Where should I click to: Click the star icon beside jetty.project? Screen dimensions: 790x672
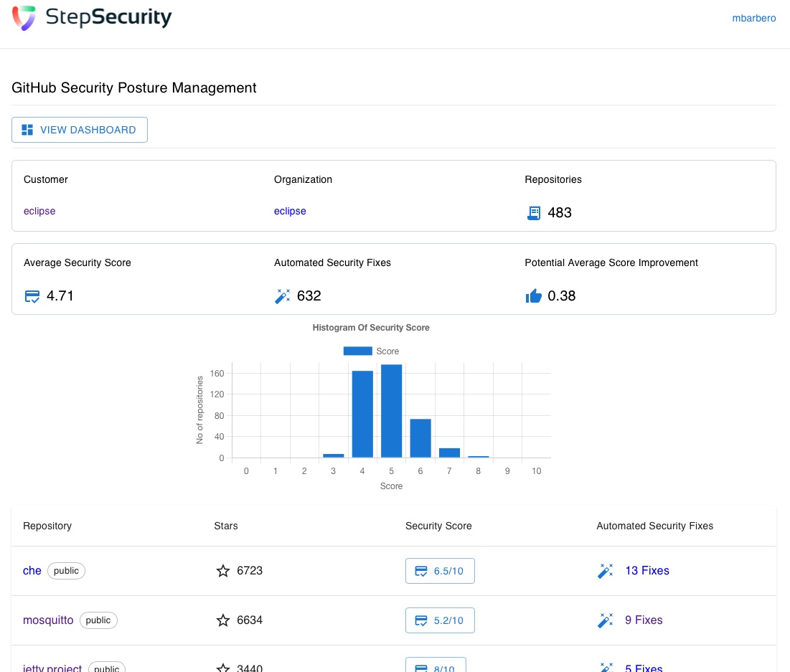[223, 668]
